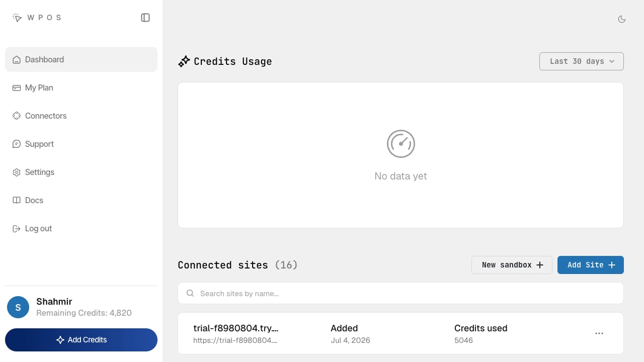Click the Add Credits button

[x=81, y=340]
